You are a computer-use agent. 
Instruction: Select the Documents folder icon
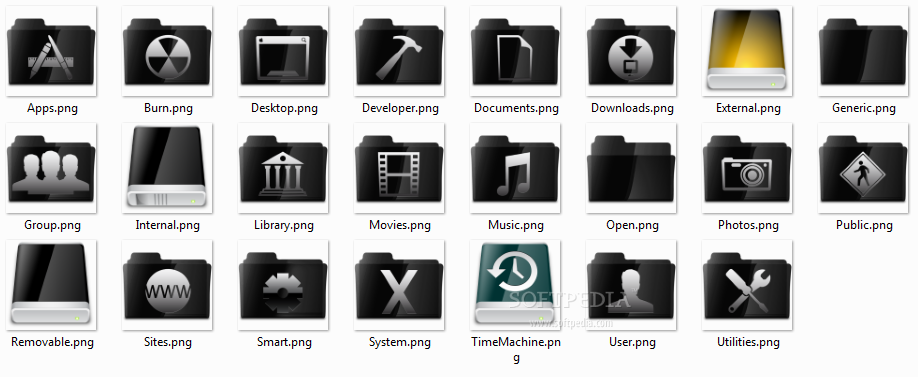click(515, 51)
